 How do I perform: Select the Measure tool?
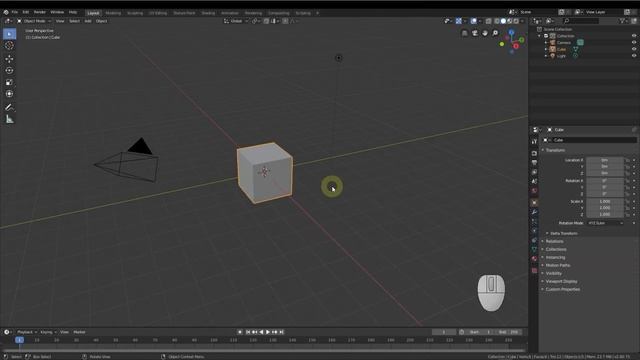(9, 119)
